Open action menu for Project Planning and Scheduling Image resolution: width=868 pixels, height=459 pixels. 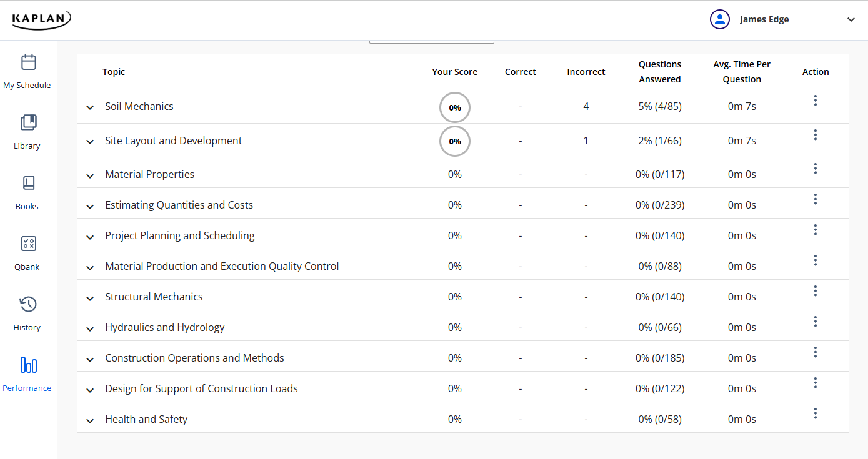[816, 230]
